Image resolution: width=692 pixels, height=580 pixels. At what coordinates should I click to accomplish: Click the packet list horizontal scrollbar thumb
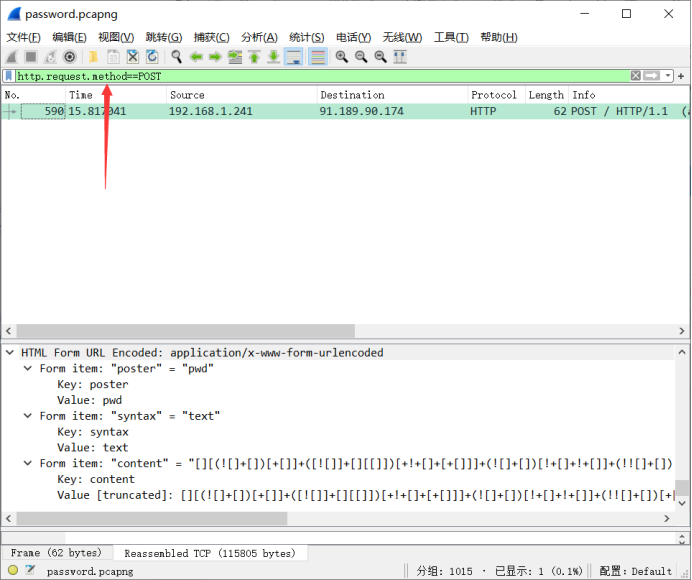point(185,331)
